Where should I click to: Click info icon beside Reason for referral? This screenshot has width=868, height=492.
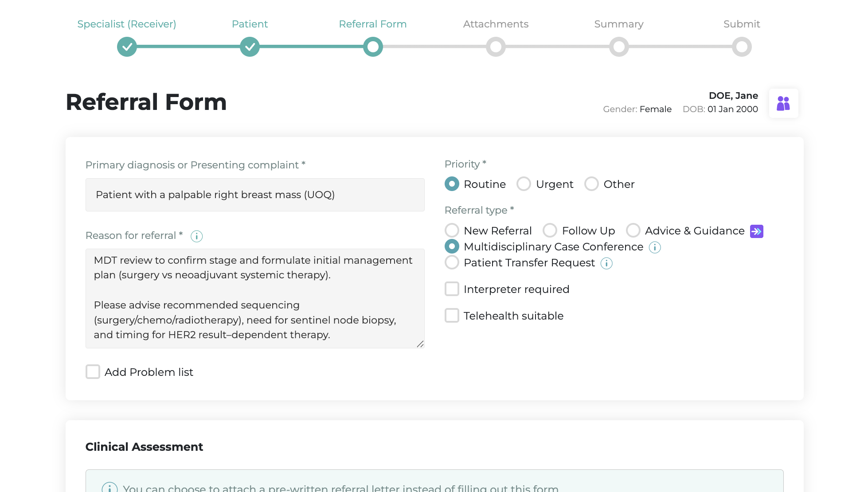(196, 236)
